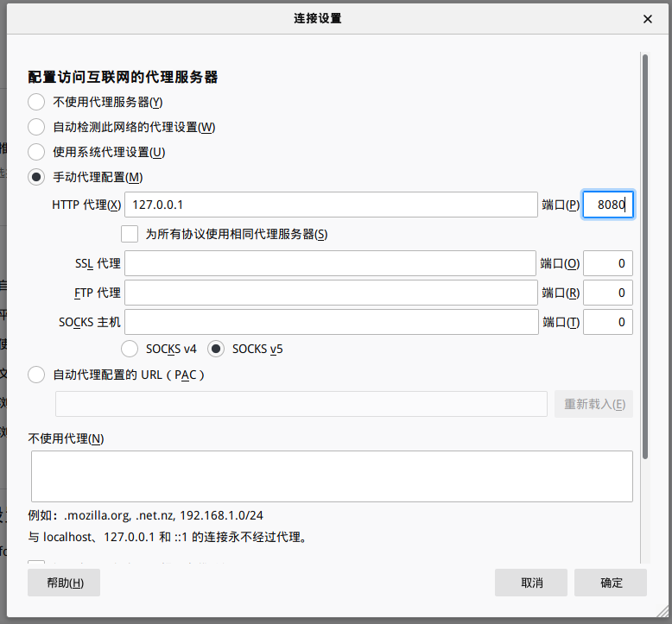Select 手动代理配置 radio button
The width and height of the screenshot is (672, 624).
pos(36,177)
